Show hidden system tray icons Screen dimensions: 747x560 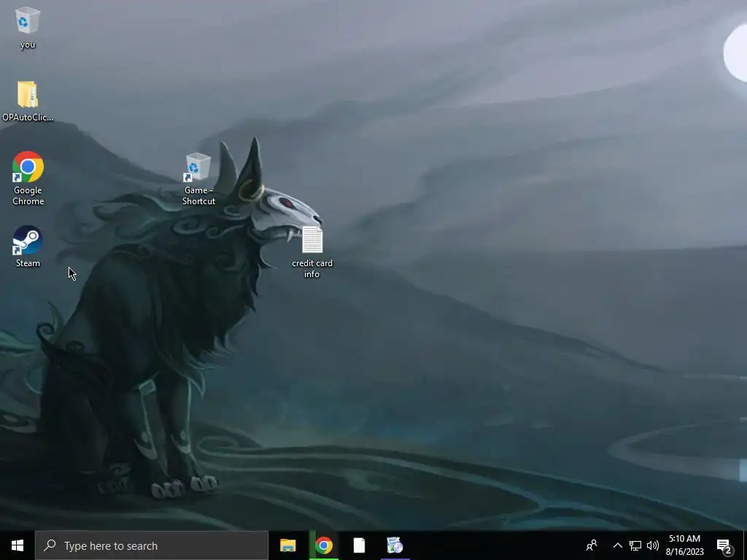click(617, 545)
